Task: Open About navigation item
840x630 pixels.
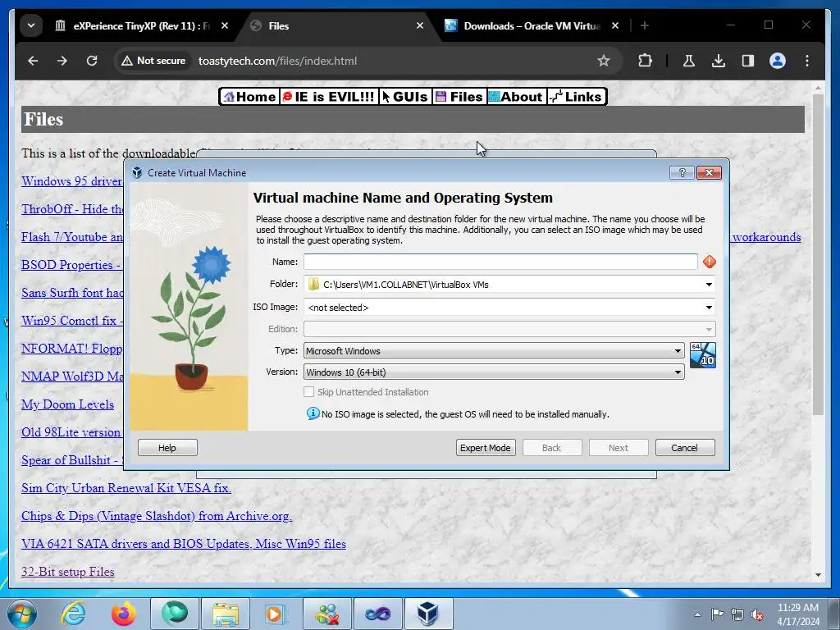Action: tap(517, 97)
